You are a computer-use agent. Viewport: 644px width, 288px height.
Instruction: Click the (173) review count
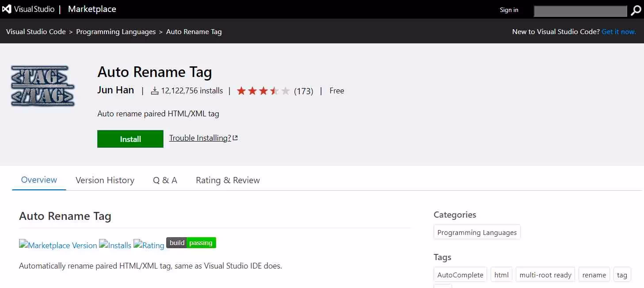pyautogui.click(x=304, y=91)
